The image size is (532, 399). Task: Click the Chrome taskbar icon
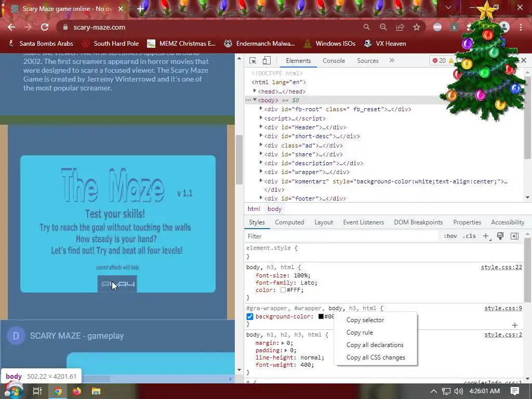[x=58, y=392]
